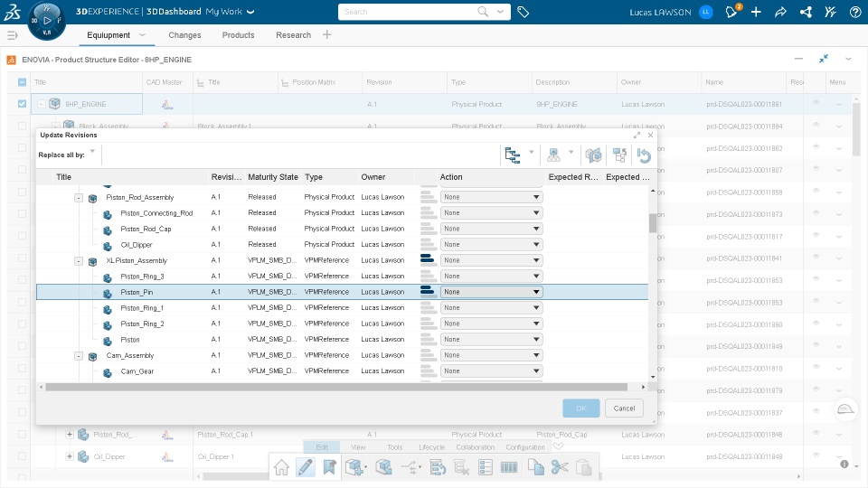Sort by Owner column header in dialog
868x488 pixels.
pos(373,177)
